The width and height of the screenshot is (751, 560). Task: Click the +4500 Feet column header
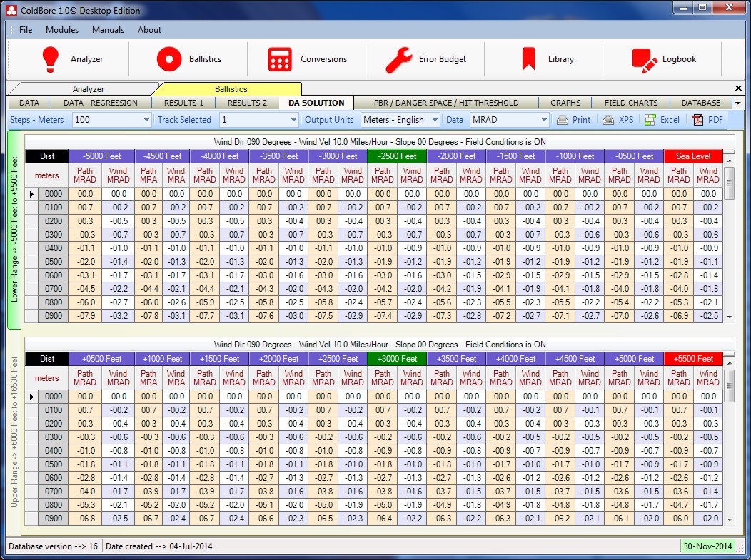[x=575, y=359]
